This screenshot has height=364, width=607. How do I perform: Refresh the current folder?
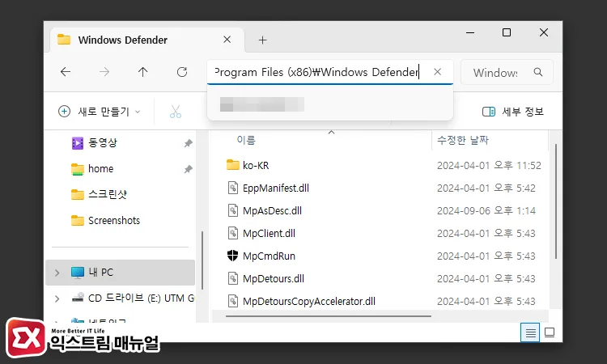coord(182,72)
